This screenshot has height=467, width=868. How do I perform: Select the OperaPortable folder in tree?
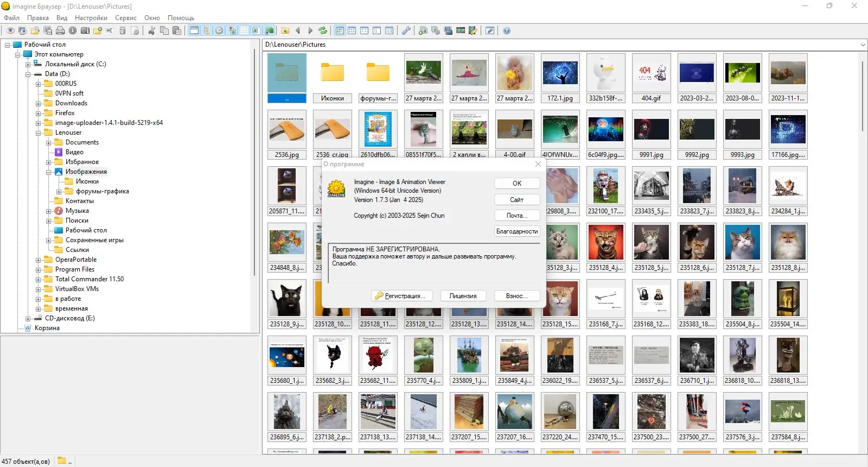pyautogui.click(x=76, y=260)
